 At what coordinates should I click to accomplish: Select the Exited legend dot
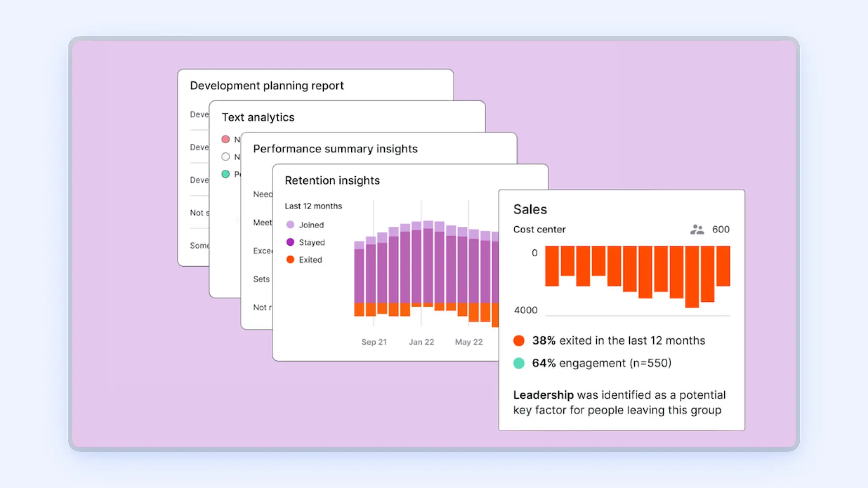point(290,259)
